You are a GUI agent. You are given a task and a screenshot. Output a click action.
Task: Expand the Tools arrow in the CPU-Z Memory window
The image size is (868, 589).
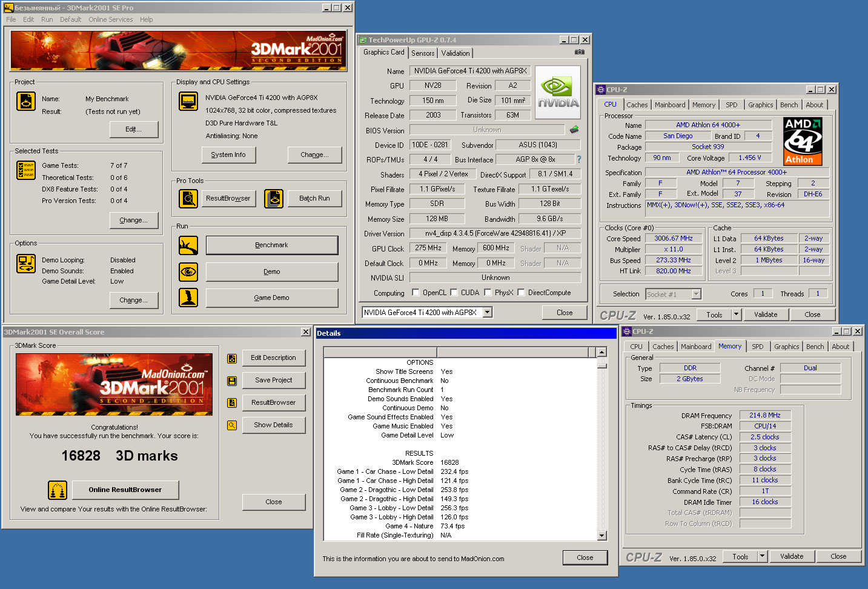(x=763, y=556)
